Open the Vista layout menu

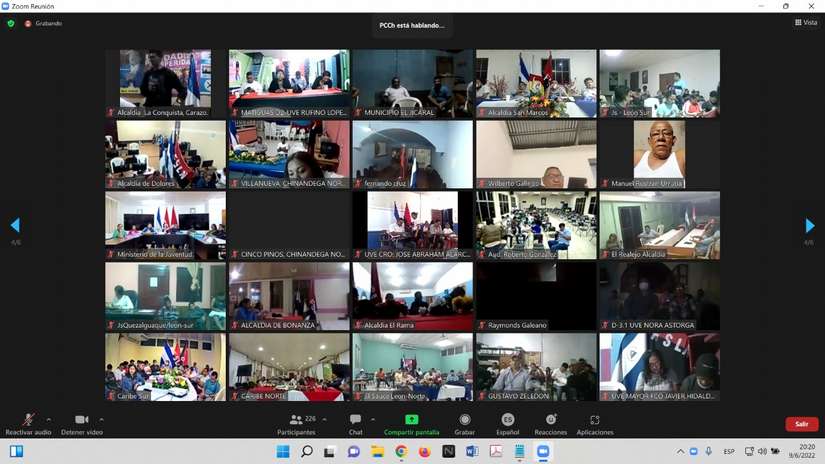tap(806, 23)
